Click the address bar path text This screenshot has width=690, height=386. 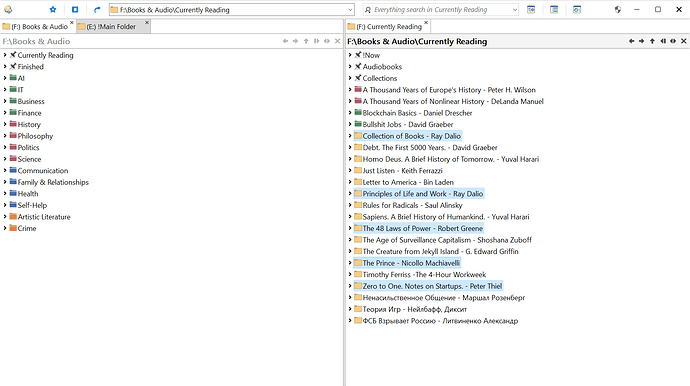(x=175, y=10)
